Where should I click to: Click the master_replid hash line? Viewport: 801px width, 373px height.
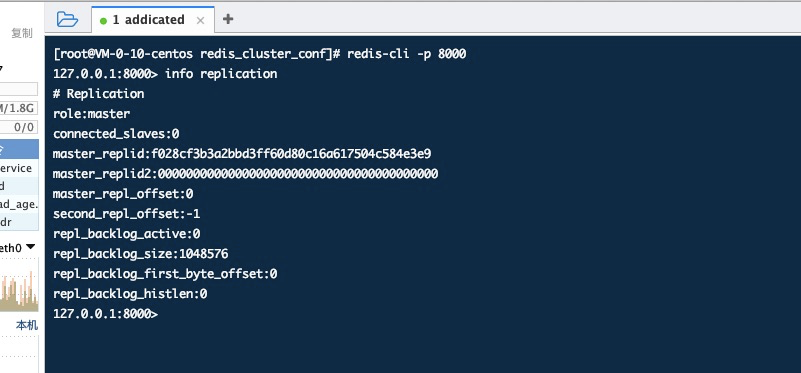click(242, 154)
